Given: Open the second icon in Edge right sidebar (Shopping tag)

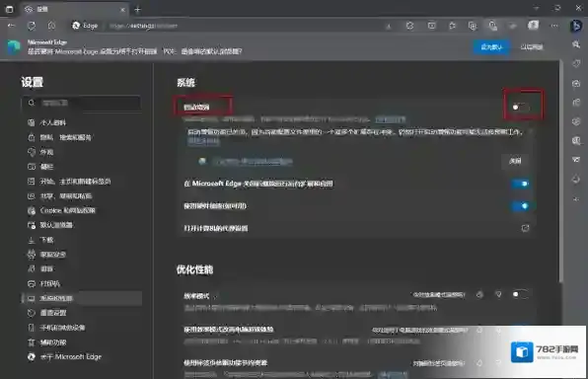Looking at the screenshot, I should click(576, 63).
